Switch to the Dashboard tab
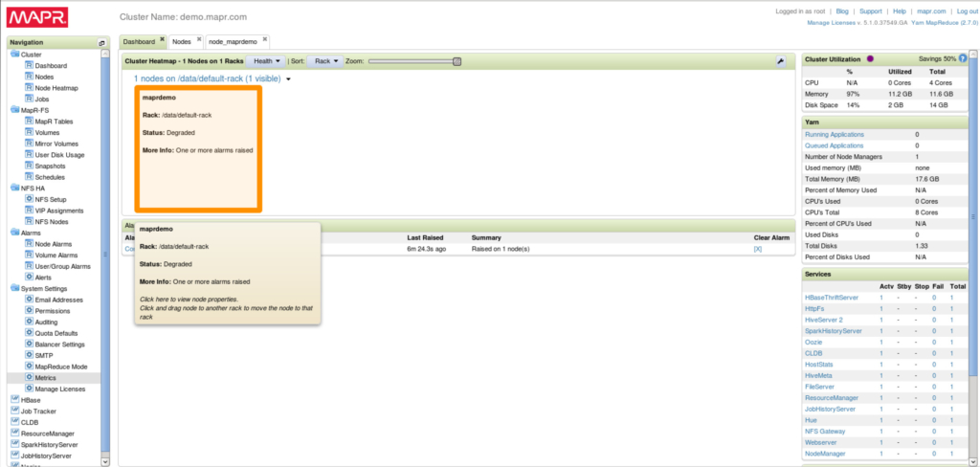The image size is (980, 467). tap(139, 41)
